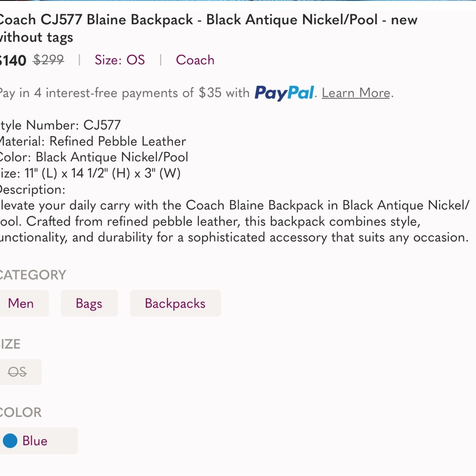Screen dimensions: 476x476
Task: Click the product title heading
Action: 208,28
